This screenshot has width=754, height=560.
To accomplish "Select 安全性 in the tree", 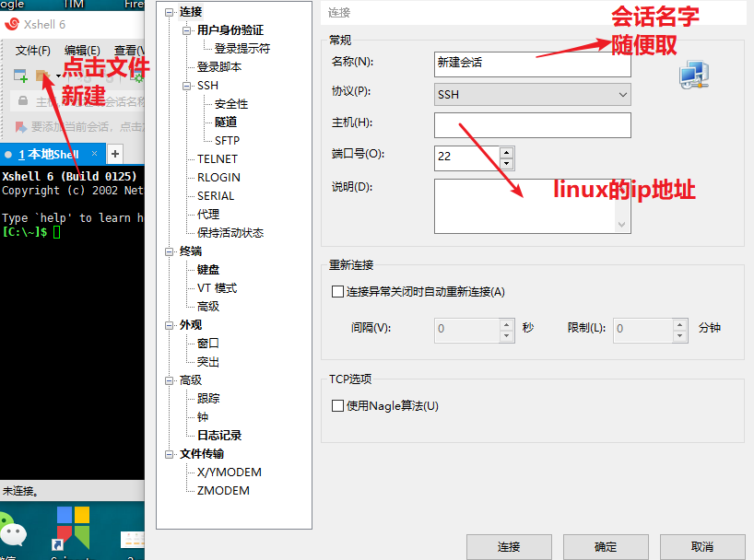I will pyautogui.click(x=230, y=104).
